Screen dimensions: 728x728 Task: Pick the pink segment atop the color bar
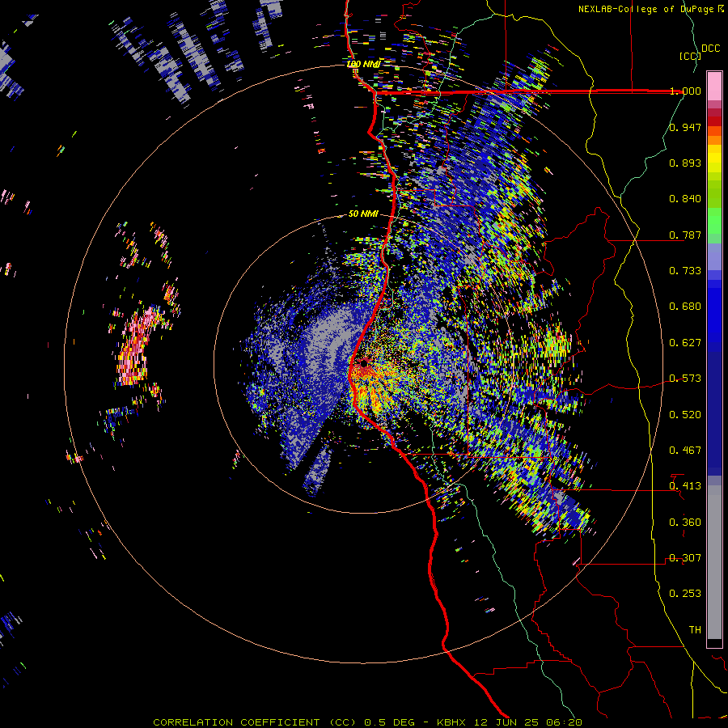tap(714, 86)
